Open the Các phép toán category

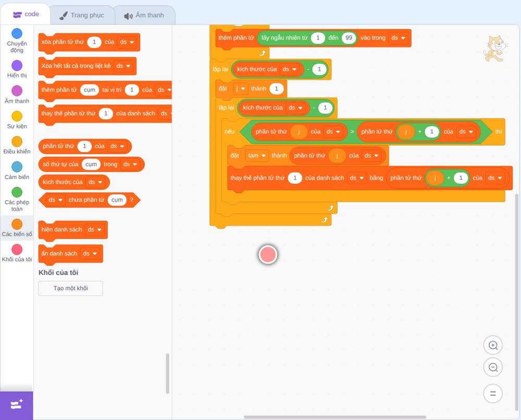pos(17,200)
